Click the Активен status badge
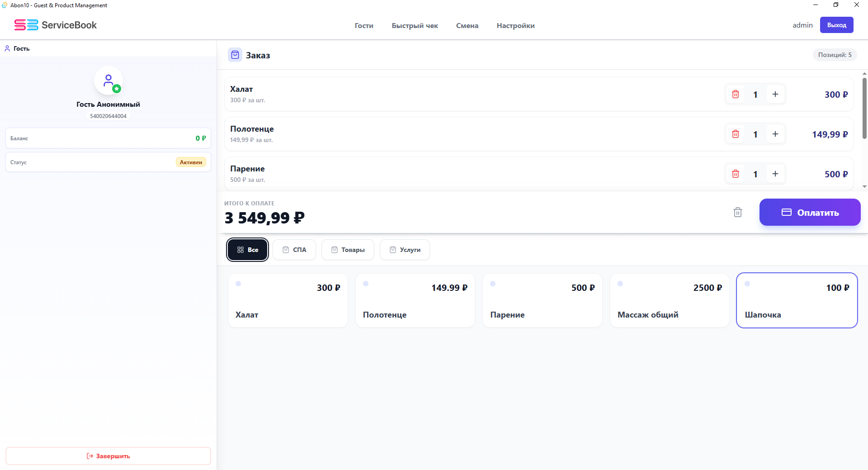Image resolution: width=868 pixels, height=470 pixels. point(191,162)
